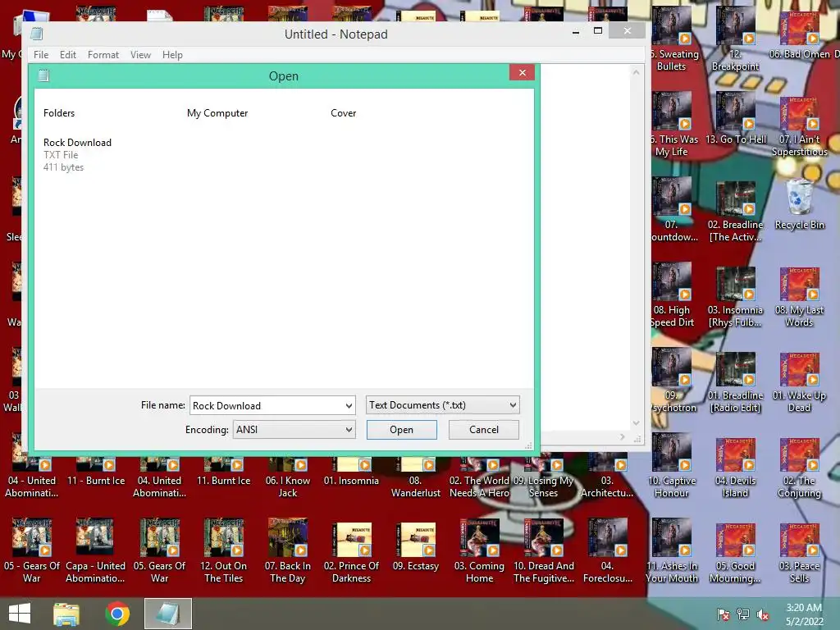This screenshot has height=630, width=840.
Task: Select Capa - United Abominatio... desktop image
Action: coord(95,552)
